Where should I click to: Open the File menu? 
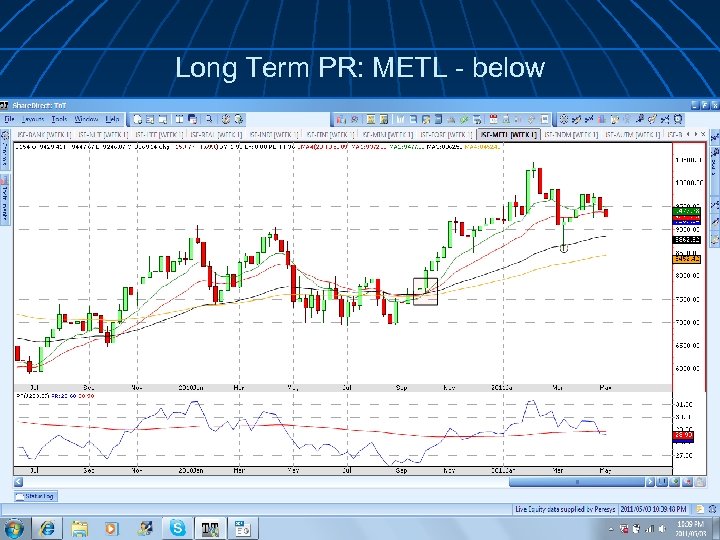(9, 119)
